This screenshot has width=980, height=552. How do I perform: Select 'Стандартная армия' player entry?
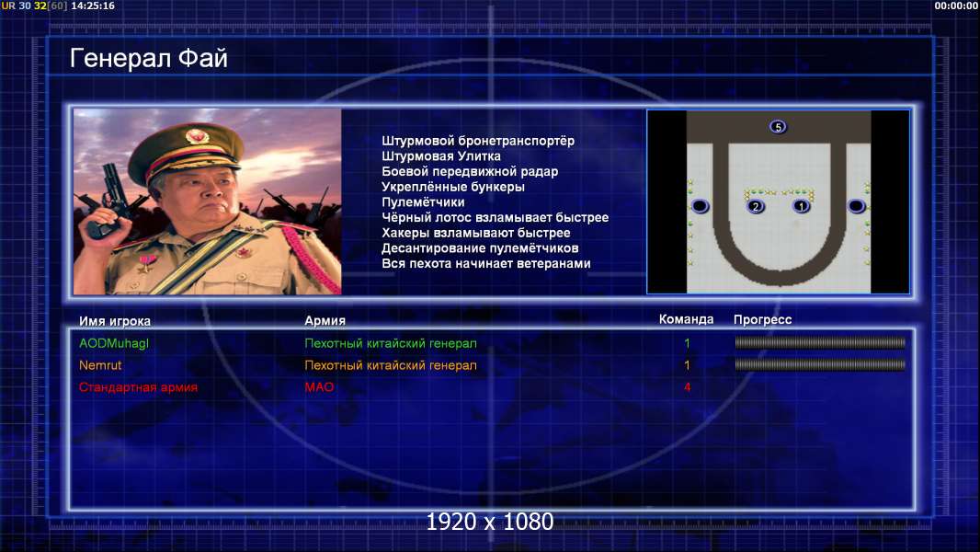coord(138,387)
